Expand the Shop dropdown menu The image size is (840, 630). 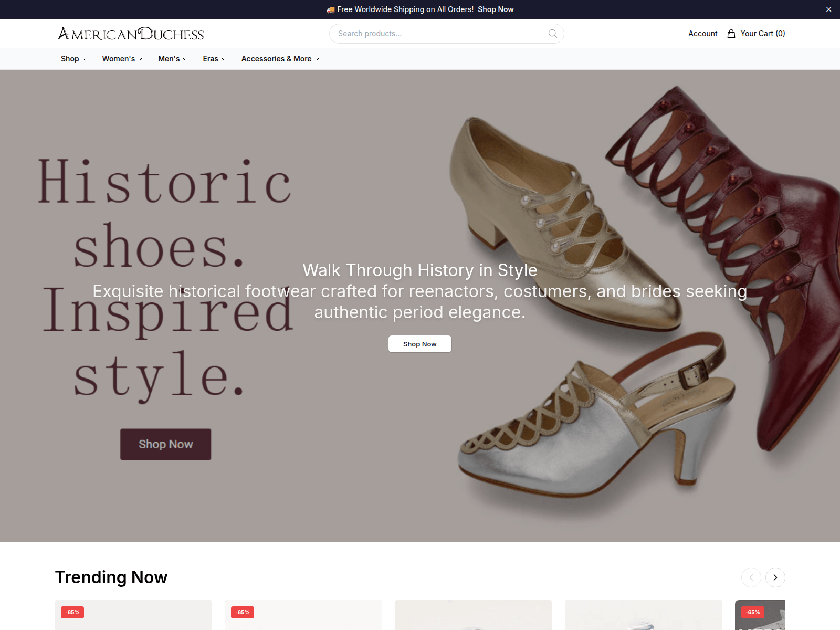[73, 59]
